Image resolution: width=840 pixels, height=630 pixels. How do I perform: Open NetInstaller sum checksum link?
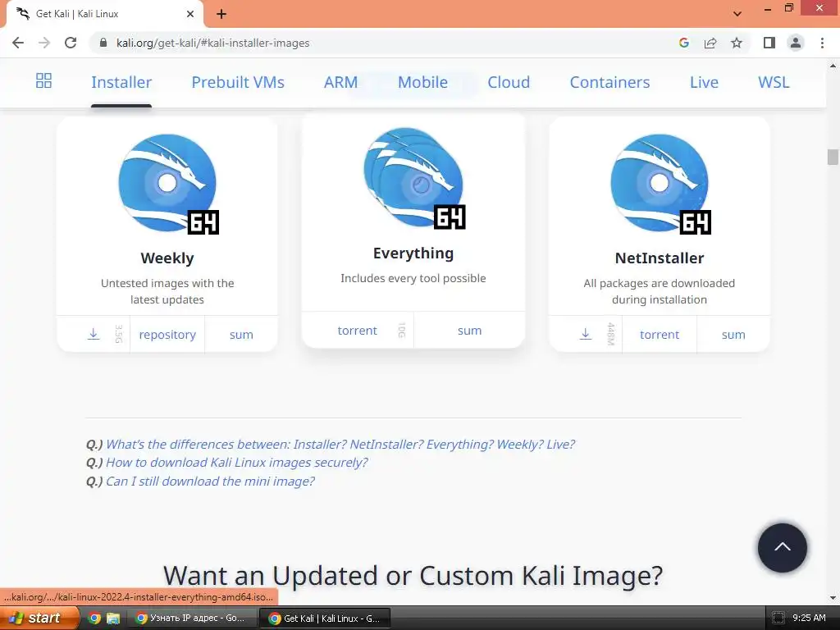pos(733,335)
